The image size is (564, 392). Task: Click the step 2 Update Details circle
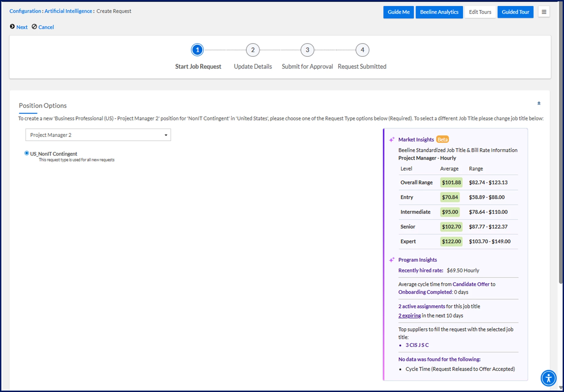[253, 50]
